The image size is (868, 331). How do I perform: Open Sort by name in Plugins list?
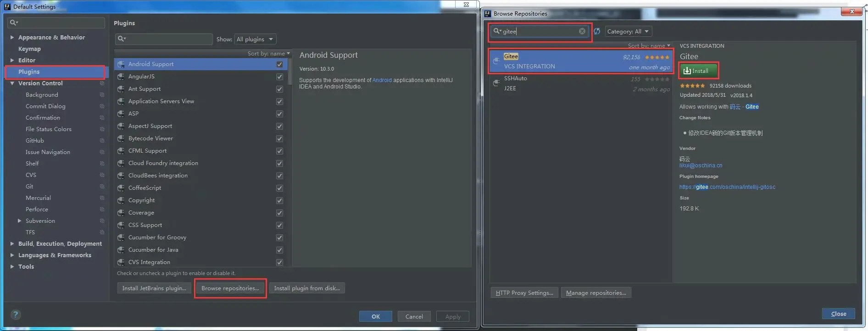point(269,54)
